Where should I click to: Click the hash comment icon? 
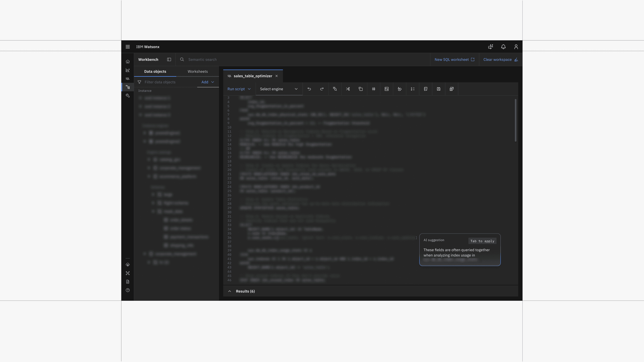[374, 89]
